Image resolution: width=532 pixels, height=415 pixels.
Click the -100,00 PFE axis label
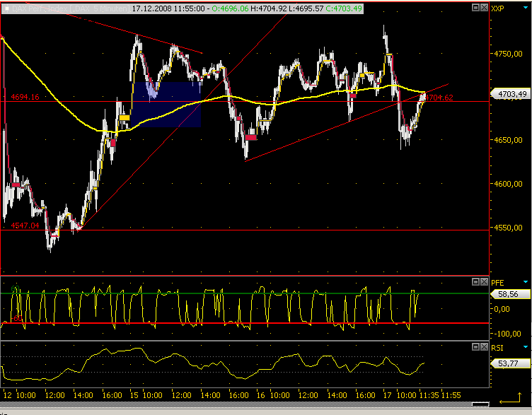click(507, 334)
